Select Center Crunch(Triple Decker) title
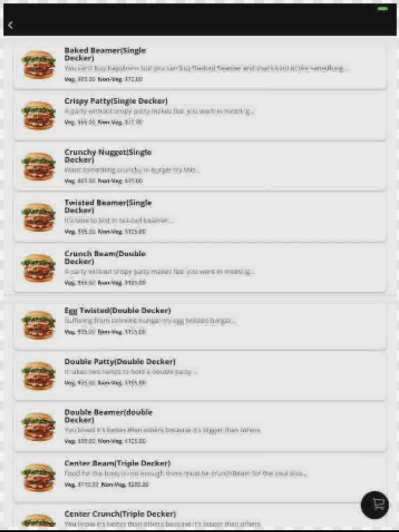This screenshot has width=399, height=532. tap(120, 514)
